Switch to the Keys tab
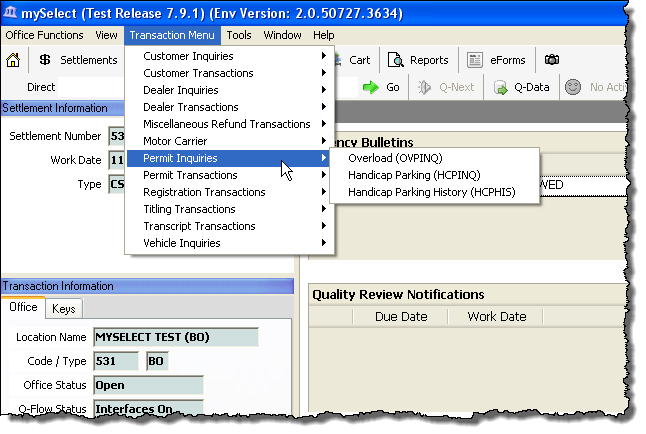This screenshot has width=646, height=434. point(63,309)
